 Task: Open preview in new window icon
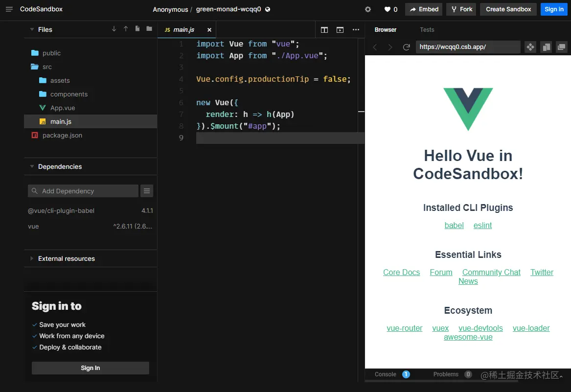coord(562,47)
